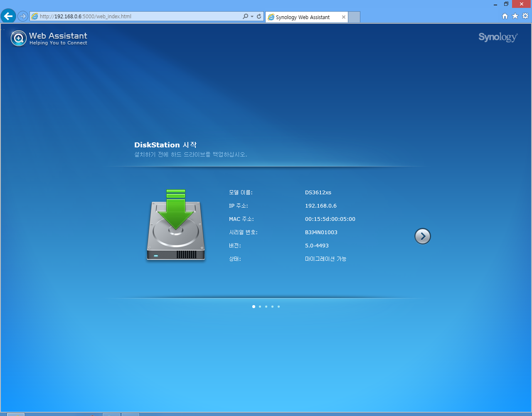Click the browser Back arrow button

click(x=8, y=16)
